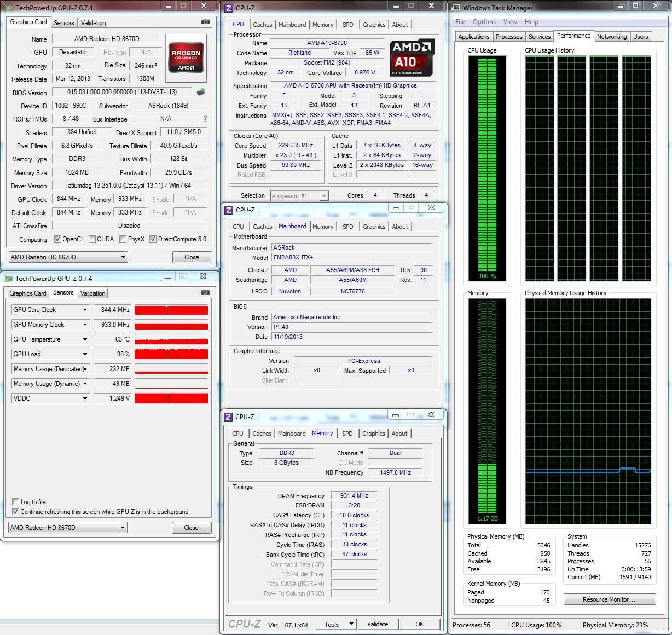The height and width of the screenshot is (635, 672).
Task: Click the Windows Task Manager title bar icon
Action: (x=456, y=8)
